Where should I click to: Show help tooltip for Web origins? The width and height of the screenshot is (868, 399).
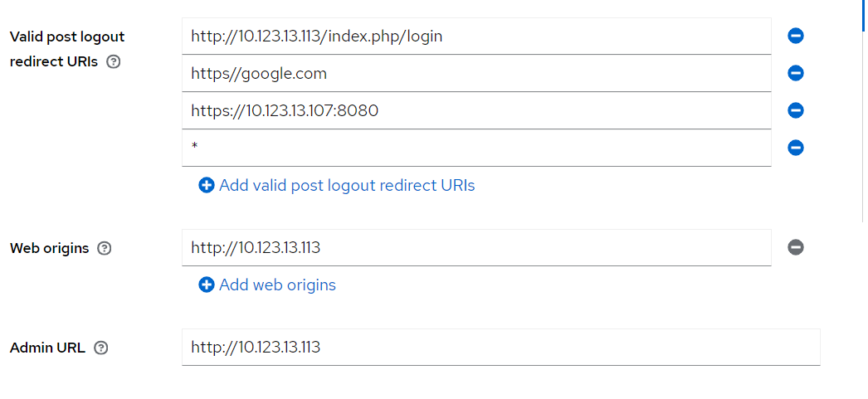[105, 248]
